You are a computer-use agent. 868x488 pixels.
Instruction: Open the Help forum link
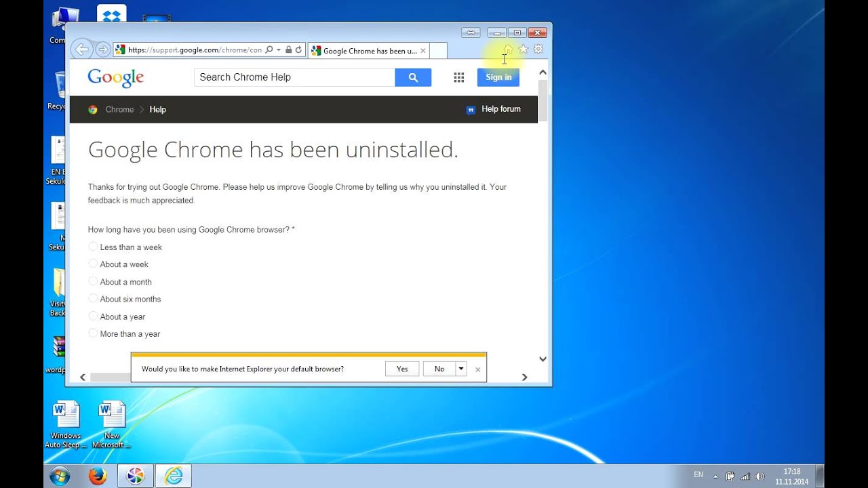pyautogui.click(x=501, y=109)
